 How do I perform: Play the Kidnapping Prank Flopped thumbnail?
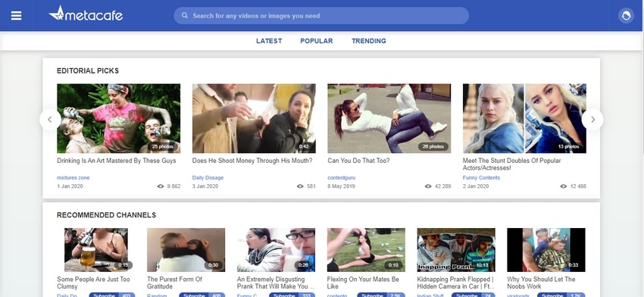(x=456, y=250)
